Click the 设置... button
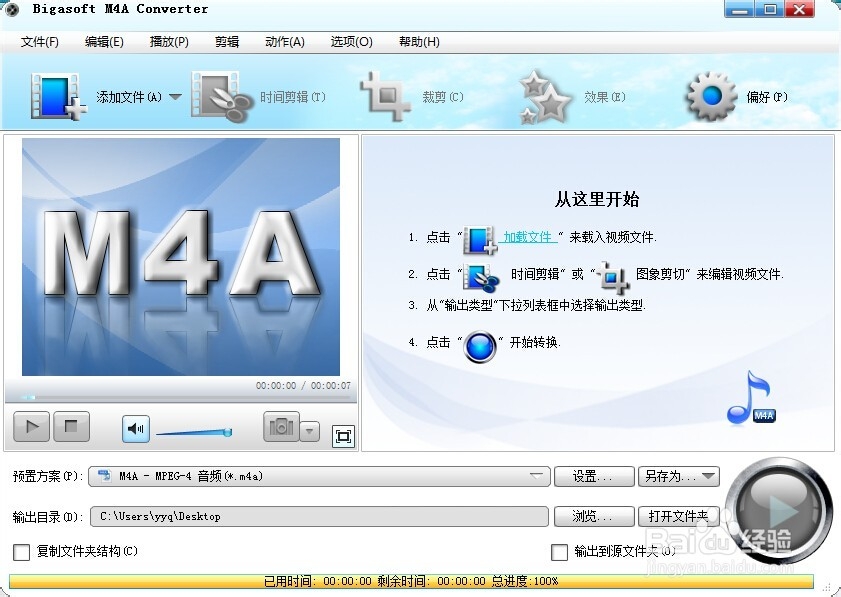Viewport: 841px width, 597px height. click(x=594, y=476)
